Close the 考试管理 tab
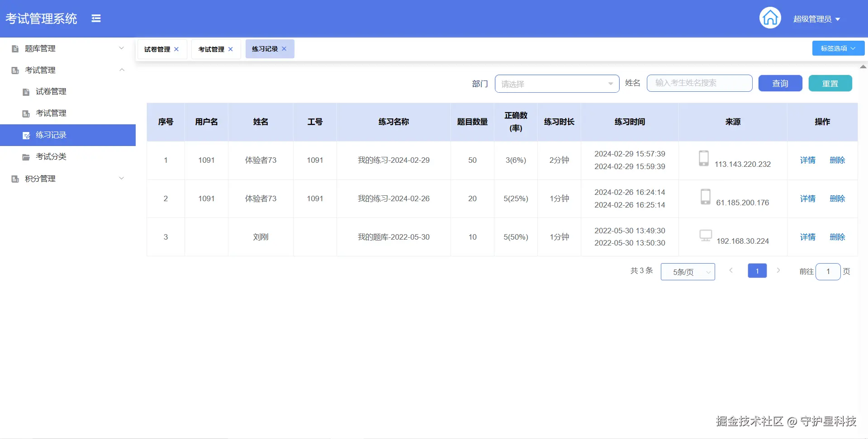 click(x=230, y=49)
